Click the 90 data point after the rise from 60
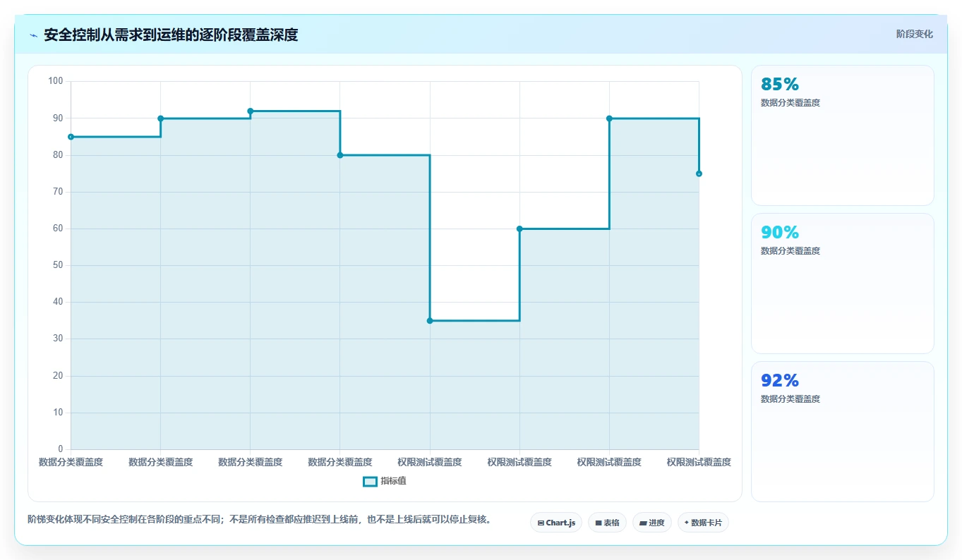Image resolution: width=962 pixels, height=560 pixels. click(609, 118)
